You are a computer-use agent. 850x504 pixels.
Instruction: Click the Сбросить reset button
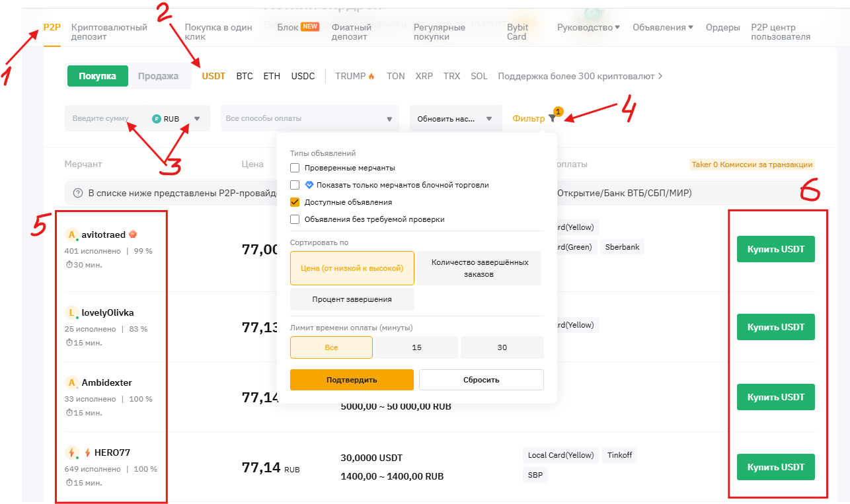[481, 380]
